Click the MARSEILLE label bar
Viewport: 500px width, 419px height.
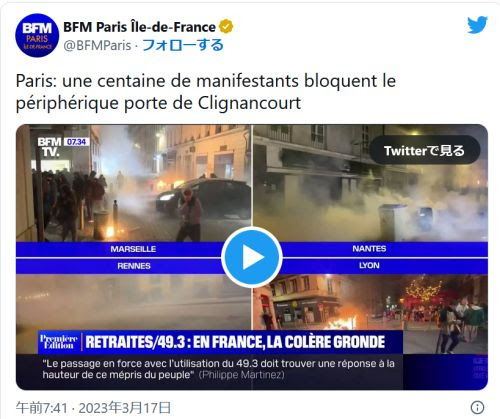pyautogui.click(x=118, y=249)
